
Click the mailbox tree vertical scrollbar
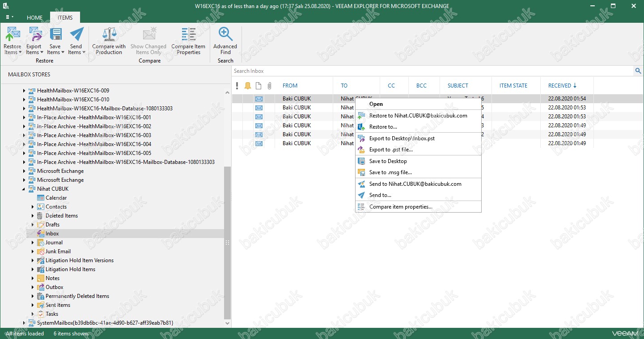[227, 242]
